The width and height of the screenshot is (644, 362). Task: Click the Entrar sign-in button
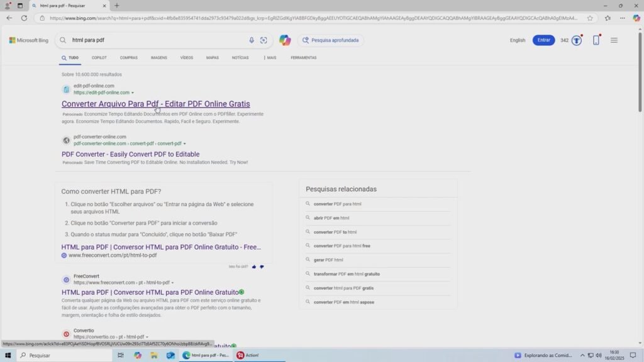tap(543, 40)
